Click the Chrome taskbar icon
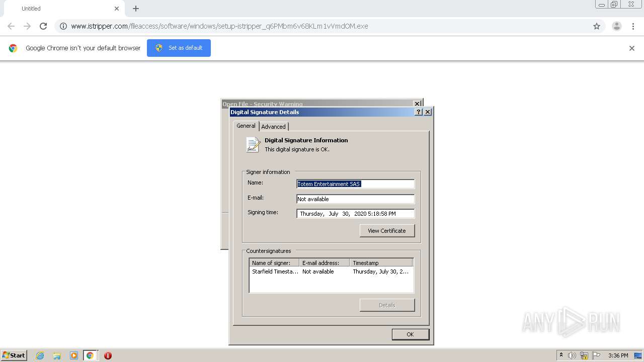Viewport: 644px width, 362px height. coord(90,355)
